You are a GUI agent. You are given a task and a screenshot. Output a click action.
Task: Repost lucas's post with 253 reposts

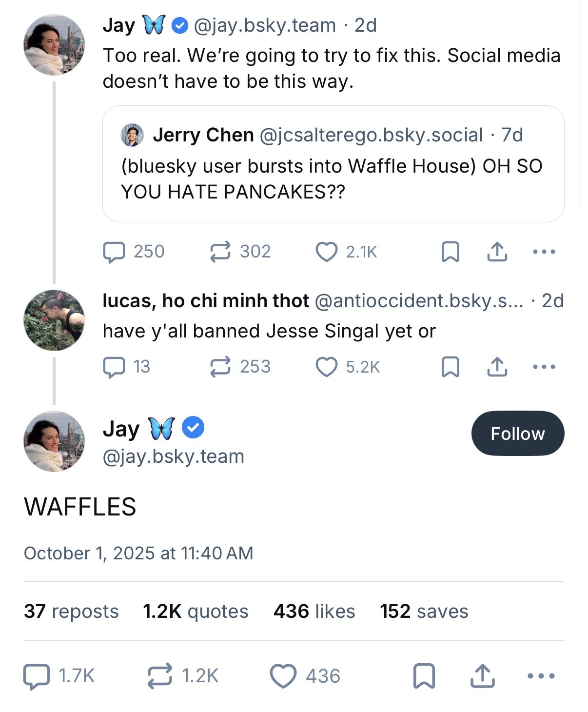(220, 367)
